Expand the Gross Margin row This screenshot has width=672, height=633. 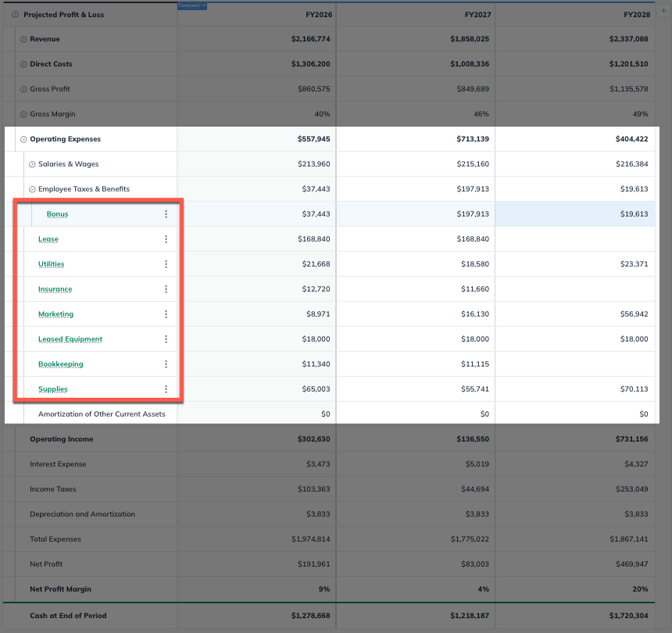pos(23,114)
